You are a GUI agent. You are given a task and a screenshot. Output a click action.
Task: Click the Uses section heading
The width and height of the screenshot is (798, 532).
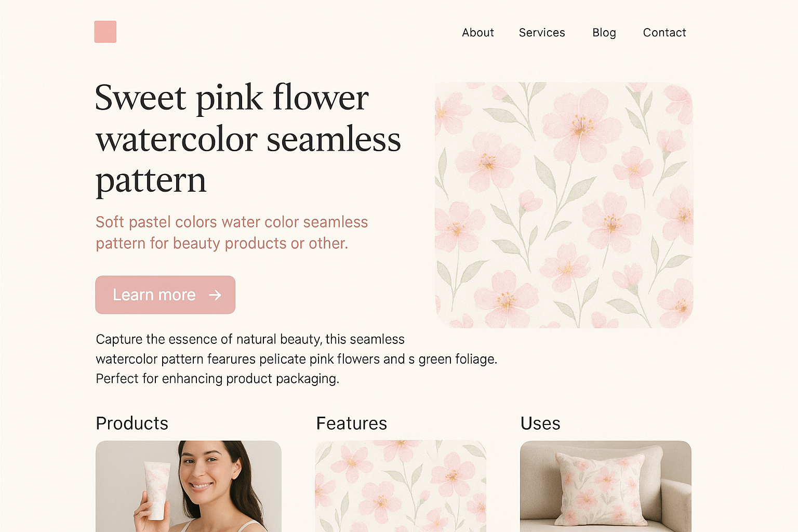[x=540, y=423]
